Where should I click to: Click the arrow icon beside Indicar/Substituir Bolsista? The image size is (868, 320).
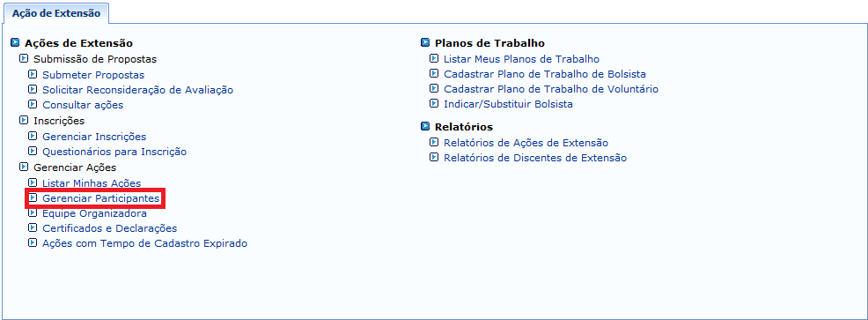tap(434, 104)
